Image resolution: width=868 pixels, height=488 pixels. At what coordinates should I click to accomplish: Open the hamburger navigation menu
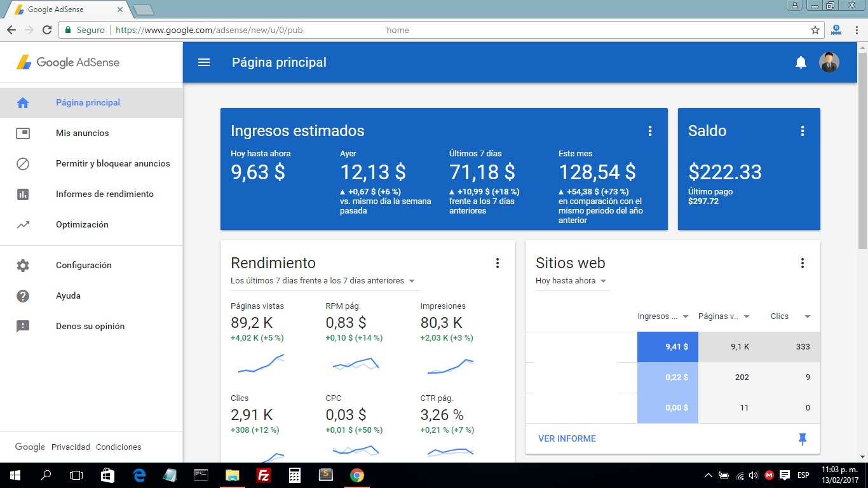pos(204,62)
